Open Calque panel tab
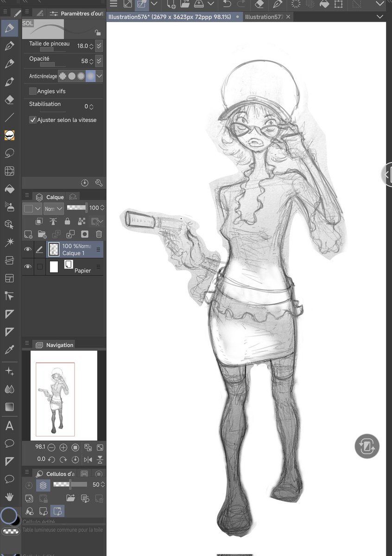The width and height of the screenshot is (392, 556). [x=50, y=197]
